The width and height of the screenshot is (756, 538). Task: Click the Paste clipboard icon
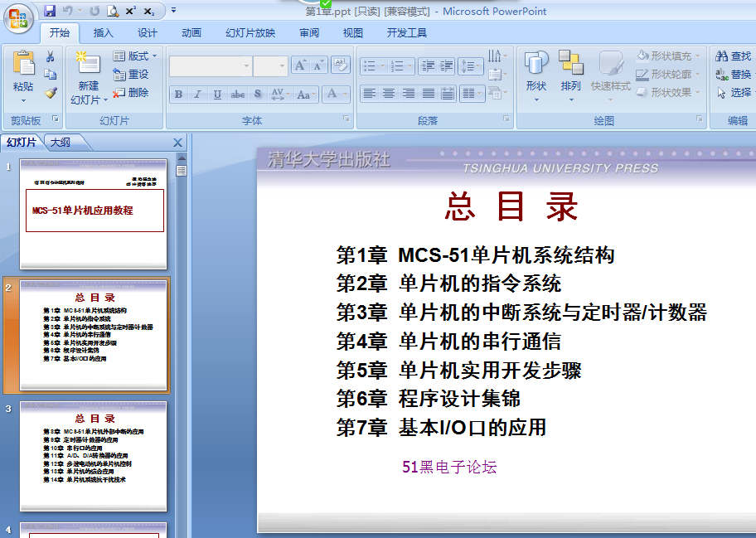[x=23, y=65]
